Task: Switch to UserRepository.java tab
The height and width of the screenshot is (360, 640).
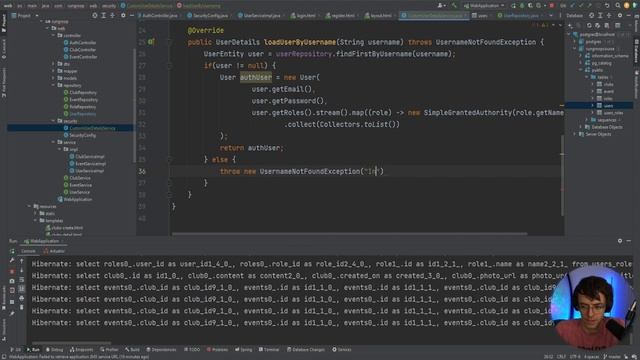Action: [x=521, y=16]
